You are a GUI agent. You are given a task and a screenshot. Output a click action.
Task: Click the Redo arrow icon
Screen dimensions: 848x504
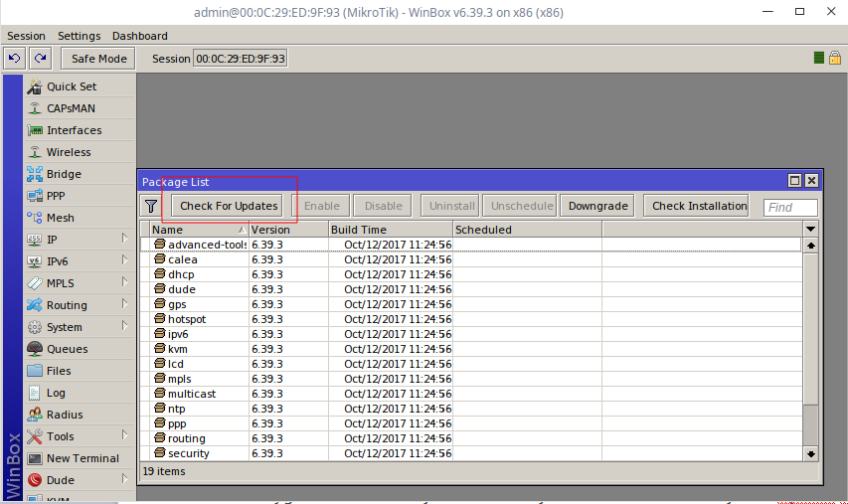(41, 58)
